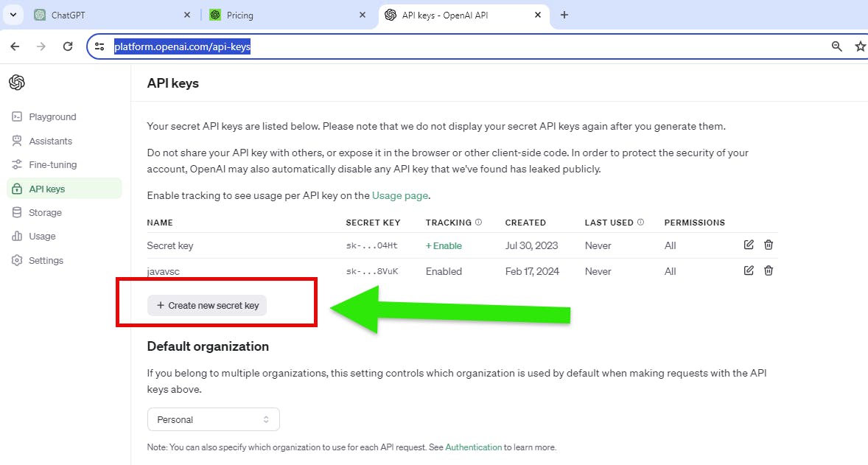Open the Usage page link
Image resolution: width=868 pixels, height=465 pixels.
click(x=399, y=195)
